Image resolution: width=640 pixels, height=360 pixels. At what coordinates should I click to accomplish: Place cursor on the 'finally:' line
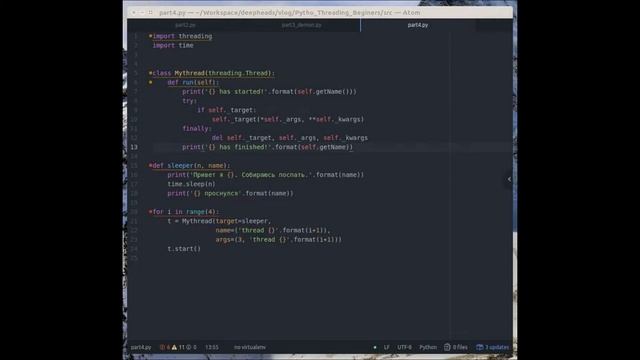click(x=197, y=129)
